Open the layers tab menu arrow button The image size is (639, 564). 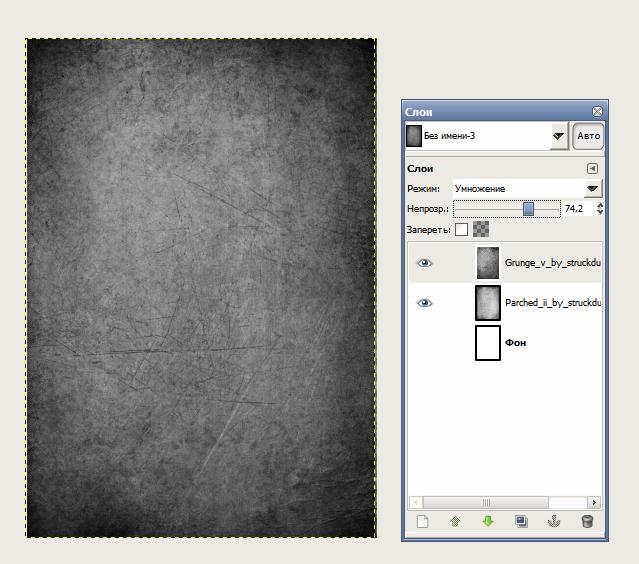point(593,168)
